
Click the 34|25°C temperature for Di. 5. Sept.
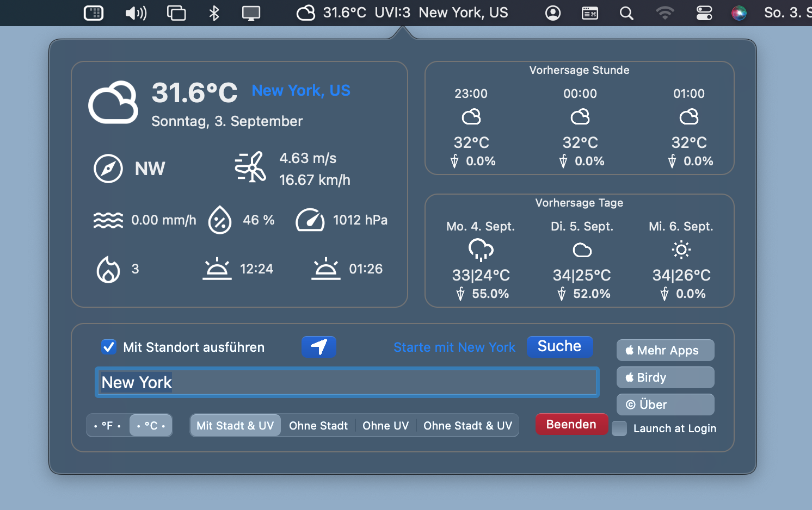pos(582,275)
